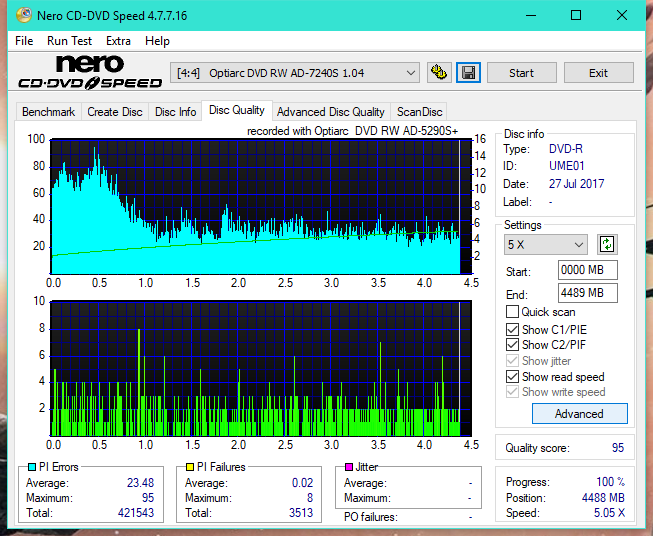Close the Nero CD-DVD Speed window
The image size is (653, 536).
[x=622, y=15]
